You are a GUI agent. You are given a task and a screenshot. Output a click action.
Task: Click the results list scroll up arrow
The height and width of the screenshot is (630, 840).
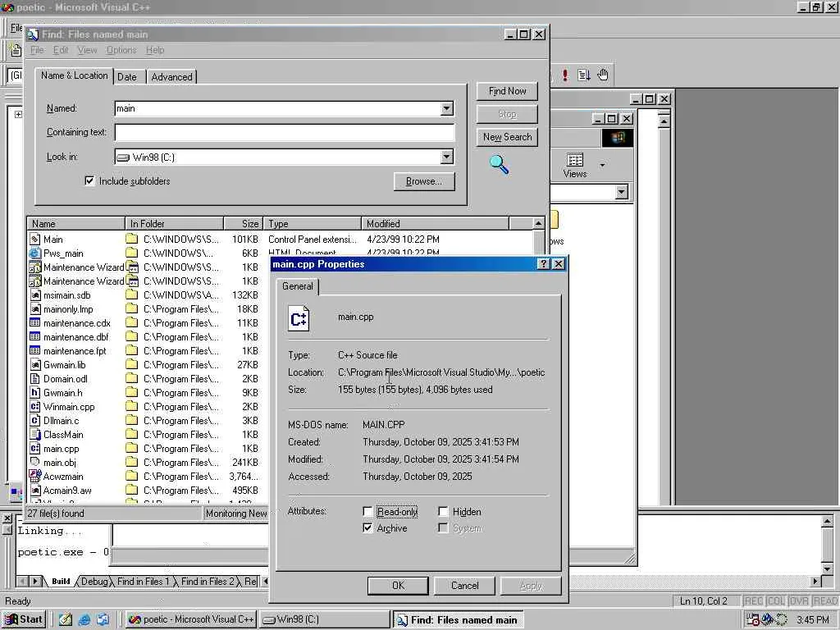tap(538, 223)
